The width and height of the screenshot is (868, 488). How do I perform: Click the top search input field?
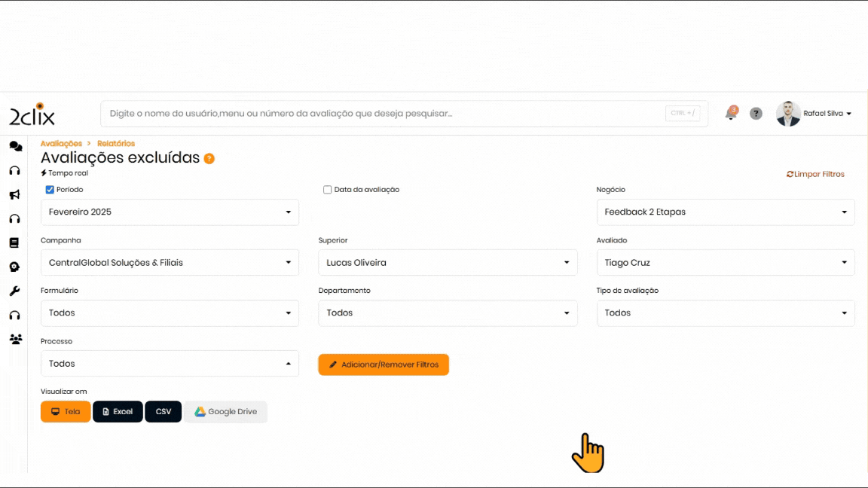(x=384, y=114)
